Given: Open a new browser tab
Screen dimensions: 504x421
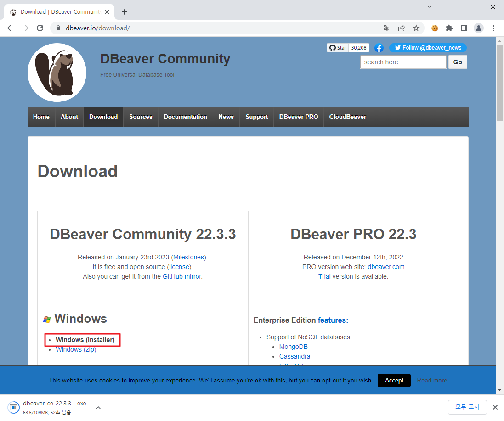Looking at the screenshot, I should [125, 12].
